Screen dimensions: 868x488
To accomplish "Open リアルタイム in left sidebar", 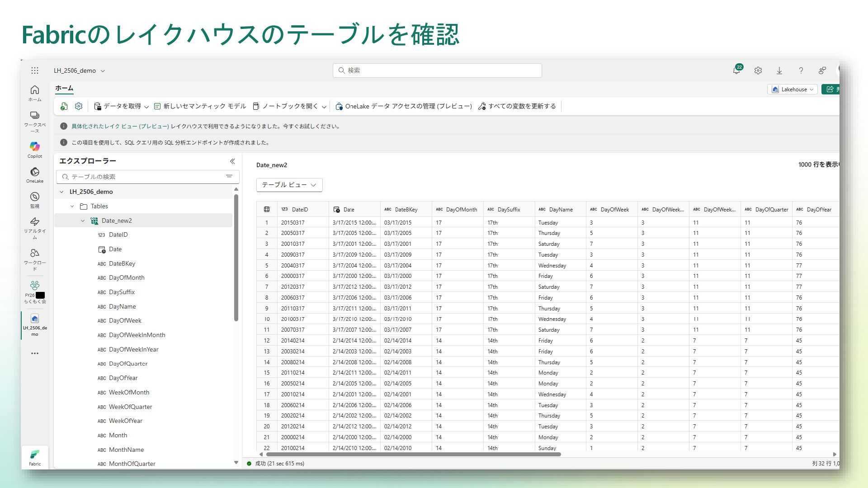I will (x=35, y=228).
